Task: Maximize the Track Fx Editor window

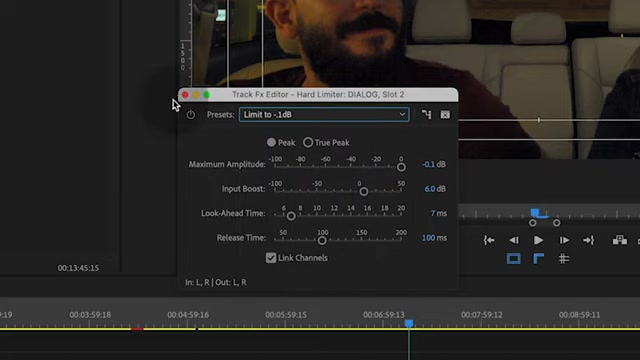Action: pos(207,95)
